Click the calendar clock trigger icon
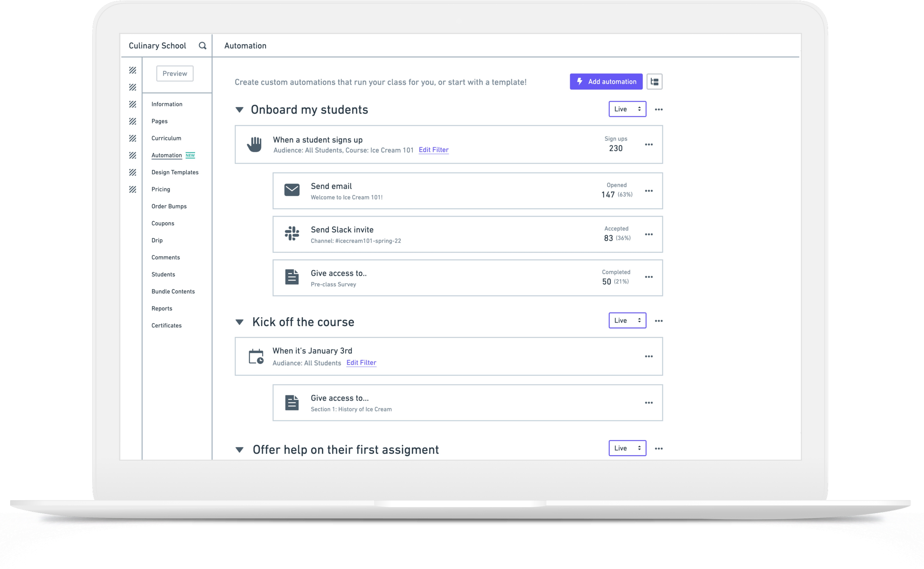The height and width of the screenshot is (569, 924). [256, 356]
